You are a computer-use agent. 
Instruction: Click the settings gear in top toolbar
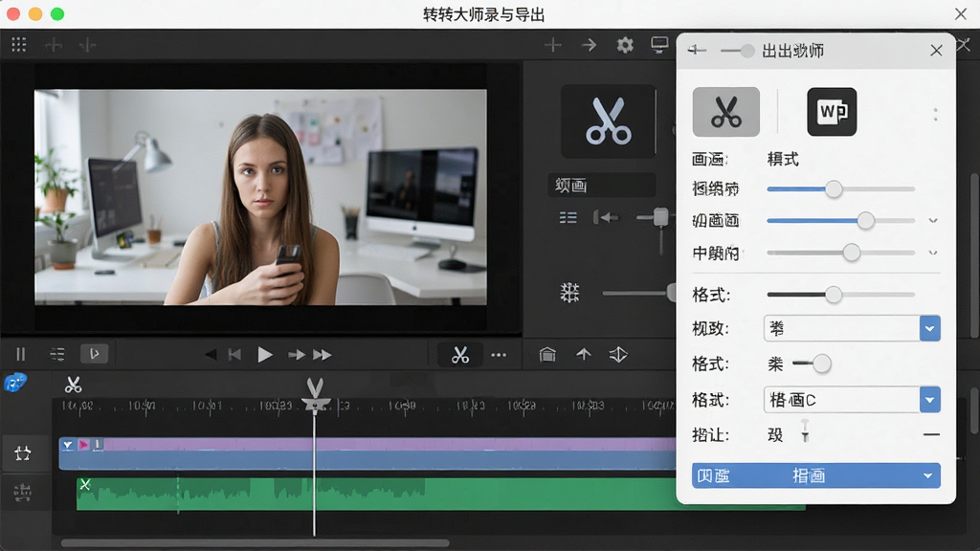coord(624,45)
